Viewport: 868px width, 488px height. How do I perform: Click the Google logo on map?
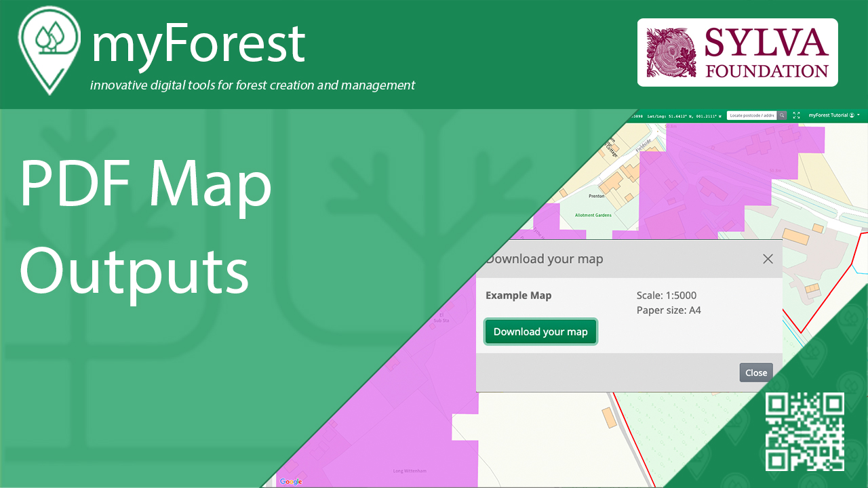tap(291, 481)
